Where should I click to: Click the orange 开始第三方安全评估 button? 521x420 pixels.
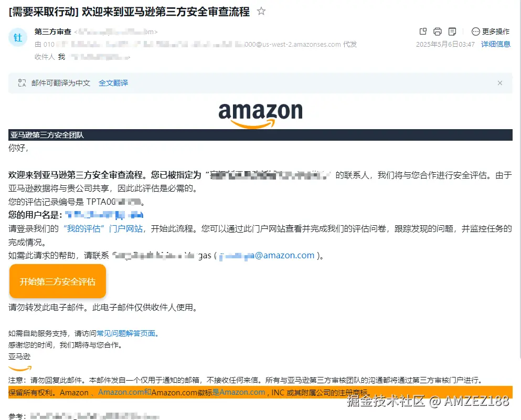tap(58, 281)
